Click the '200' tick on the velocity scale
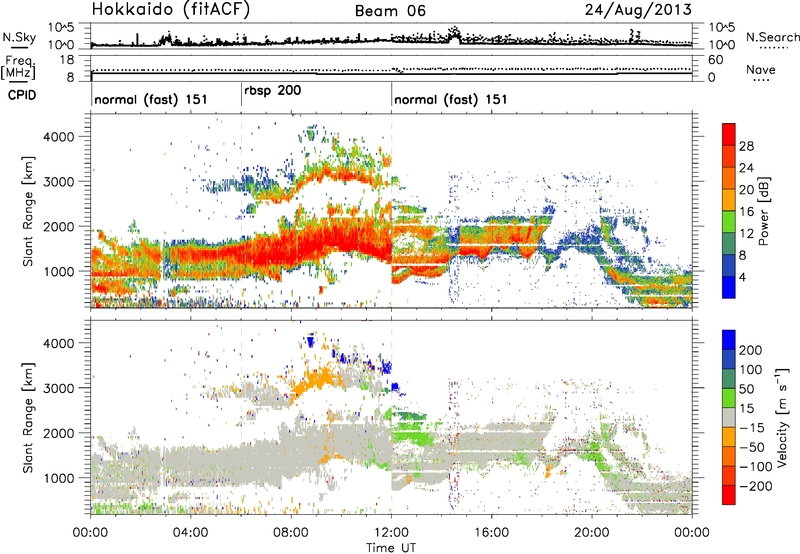800x554 pixels. point(750,350)
